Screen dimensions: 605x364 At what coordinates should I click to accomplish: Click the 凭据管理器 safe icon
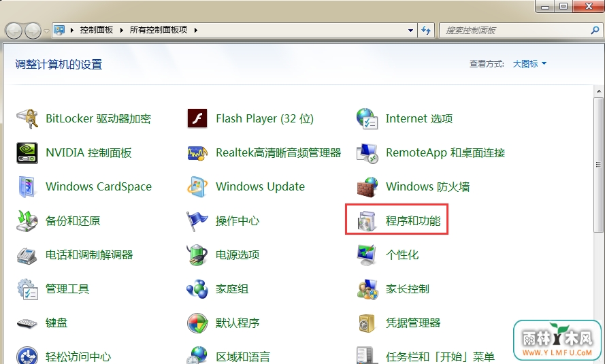pyautogui.click(x=367, y=322)
